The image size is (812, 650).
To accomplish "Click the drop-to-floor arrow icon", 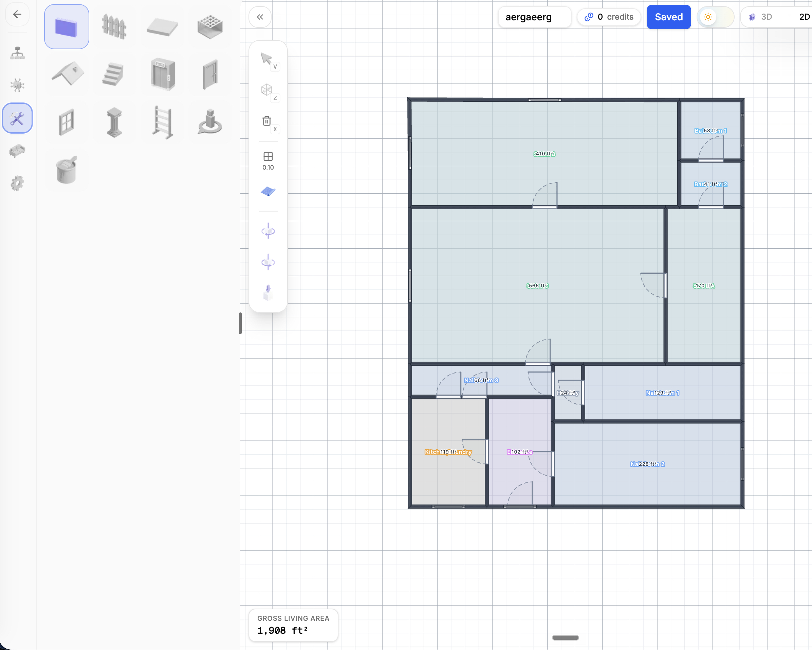I will [268, 292].
